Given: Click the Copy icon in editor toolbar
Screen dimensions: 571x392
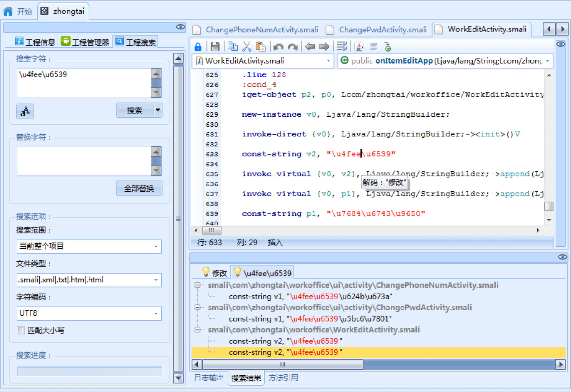Looking at the screenshot, I should [233, 47].
